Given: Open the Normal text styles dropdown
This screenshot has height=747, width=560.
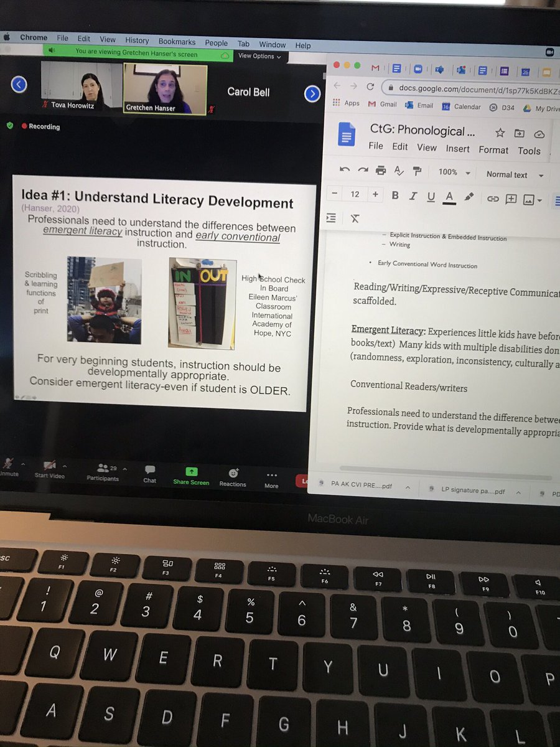Looking at the screenshot, I should pyautogui.click(x=513, y=175).
